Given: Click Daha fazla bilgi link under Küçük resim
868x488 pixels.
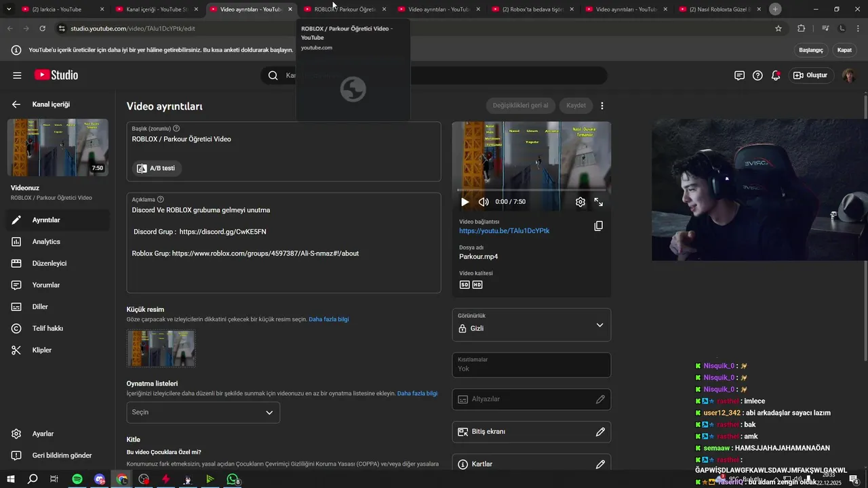Looking at the screenshot, I should (x=329, y=319).
